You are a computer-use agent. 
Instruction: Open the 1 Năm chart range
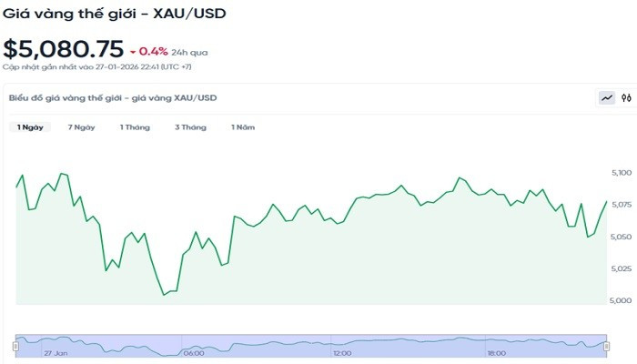coord(242,127)
